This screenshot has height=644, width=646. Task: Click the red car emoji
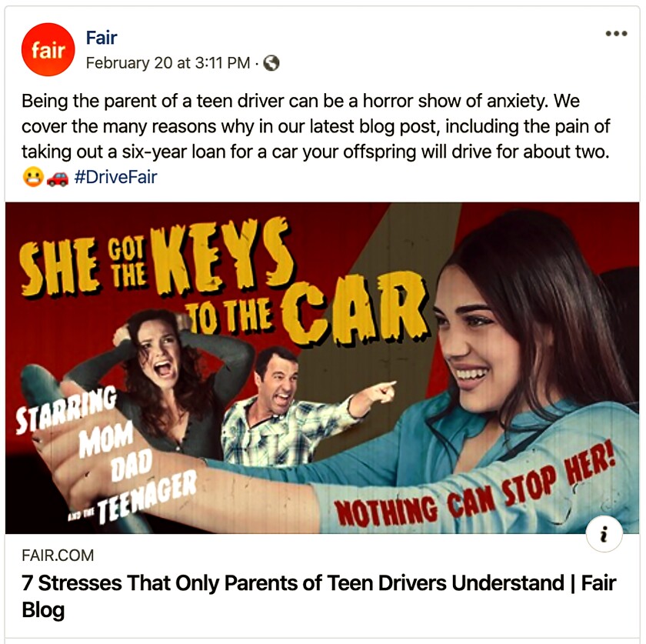point(58,178)
